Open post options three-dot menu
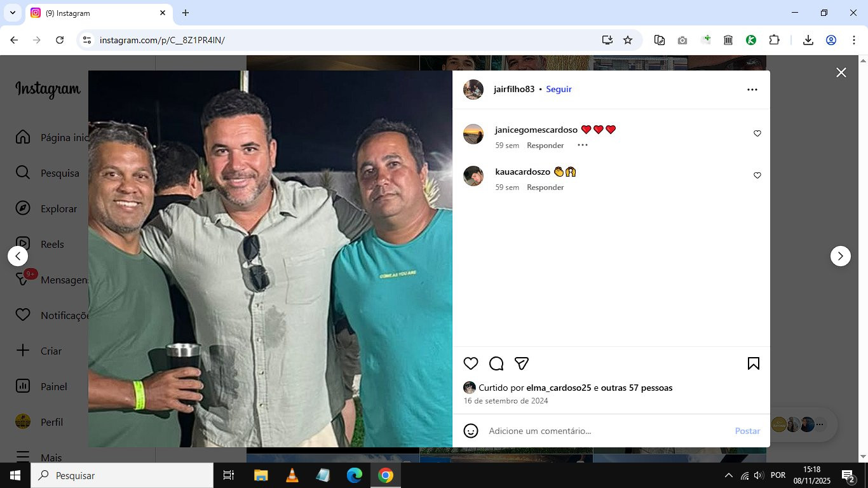Screen dimensions: 868x488 [x=752, y=90]
